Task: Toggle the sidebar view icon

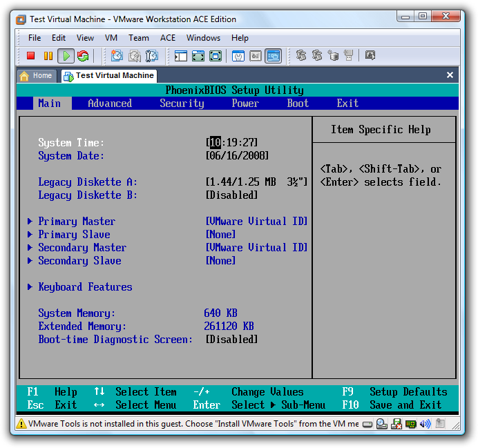Action: [x=181, y=56]
